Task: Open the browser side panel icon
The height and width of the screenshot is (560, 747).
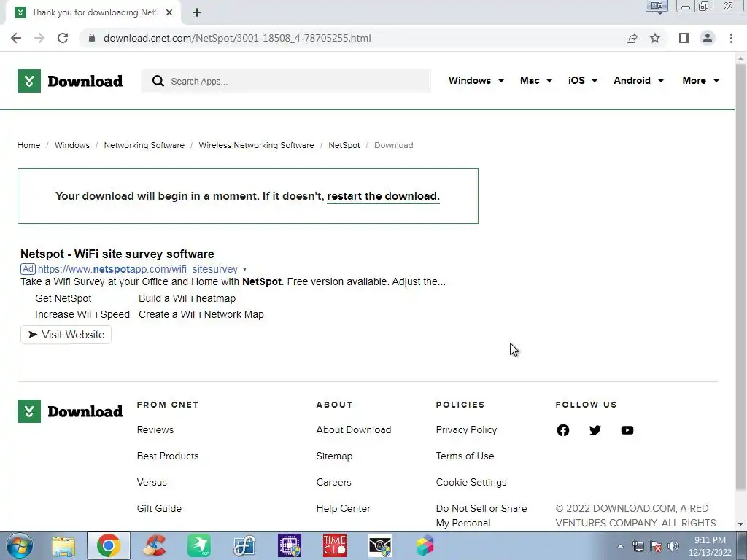Action: tap(684, 38)
